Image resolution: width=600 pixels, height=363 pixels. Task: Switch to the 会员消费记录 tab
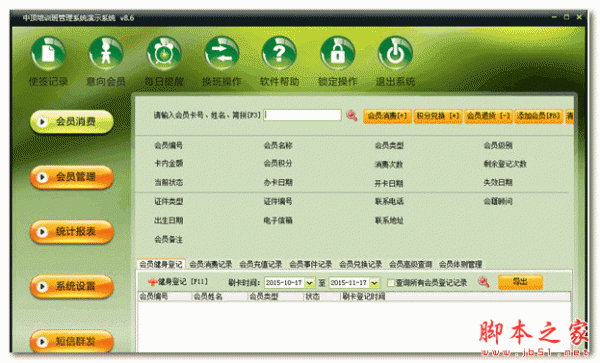211,264
